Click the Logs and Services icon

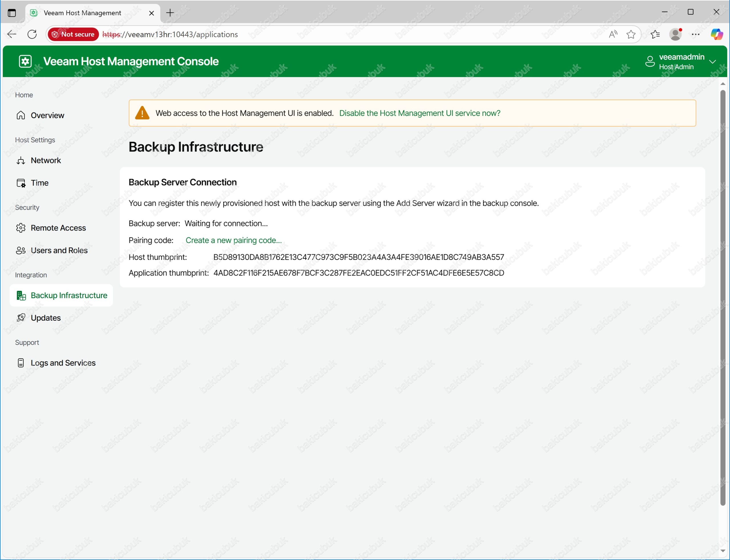(21, 363)
